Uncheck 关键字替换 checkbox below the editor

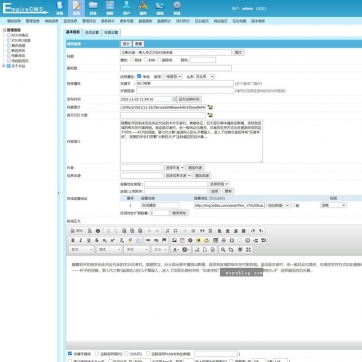coord(70,353)
